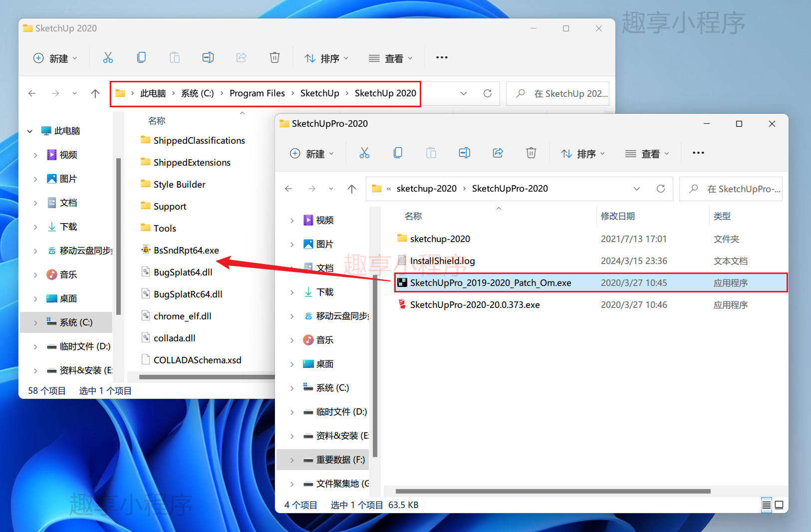Click sketchup-2020 breadcrumb in front window
811x532 pixels.
pos(427,189)
